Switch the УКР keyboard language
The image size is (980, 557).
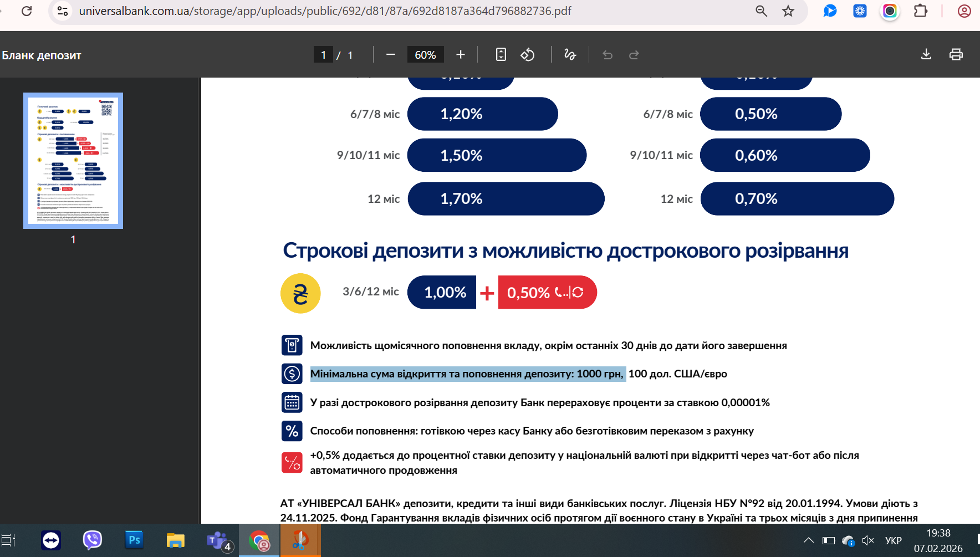894,540
